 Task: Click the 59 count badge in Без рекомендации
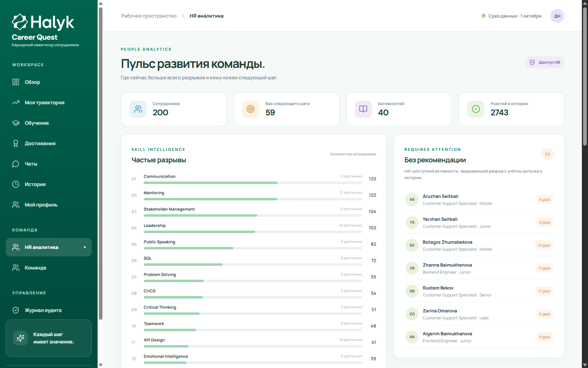(x=548, y=155)
